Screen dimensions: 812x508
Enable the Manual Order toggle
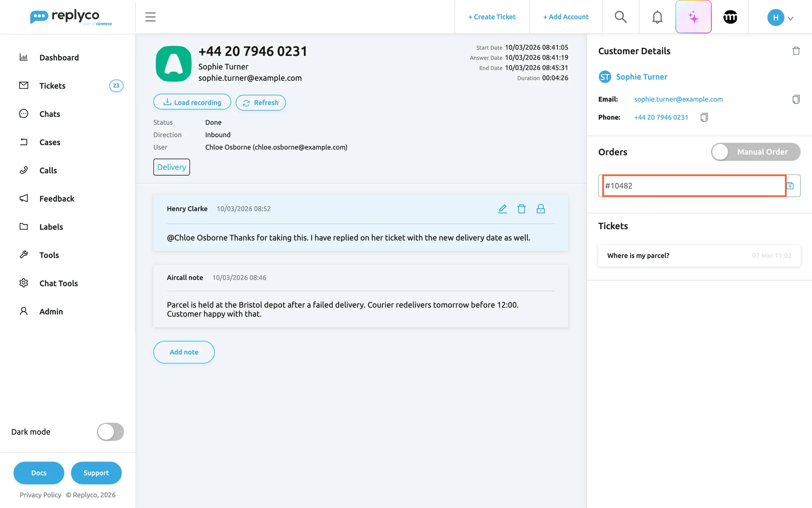pyautogui.click(x=756, y=152)
